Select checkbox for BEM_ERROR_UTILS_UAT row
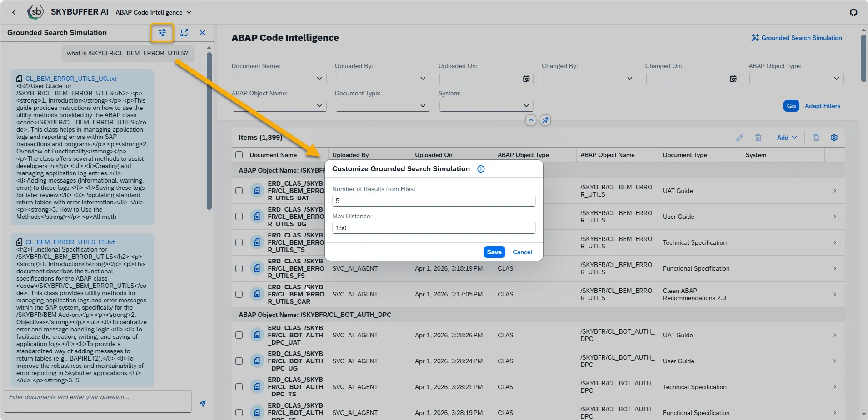Screen dimensions: 868x420 point(239,191)
